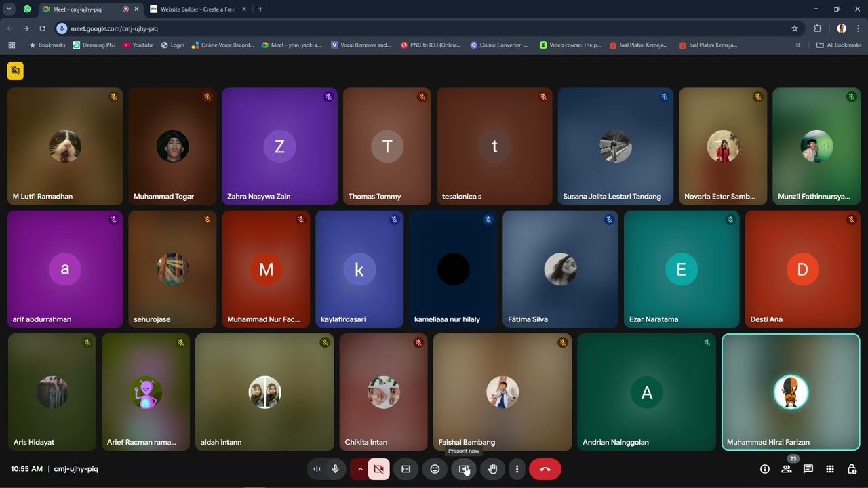Open host controls lock icon
868x488 pixels.
coord(852,469)
